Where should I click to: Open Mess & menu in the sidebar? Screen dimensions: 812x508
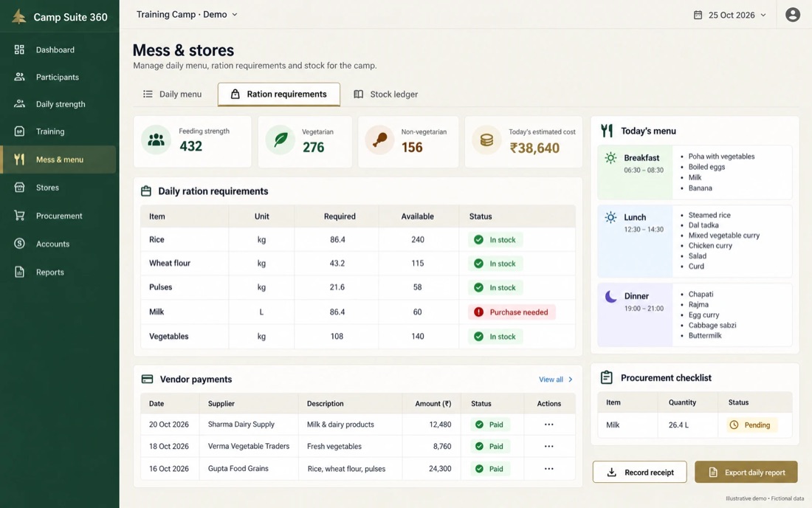(58, 159)
